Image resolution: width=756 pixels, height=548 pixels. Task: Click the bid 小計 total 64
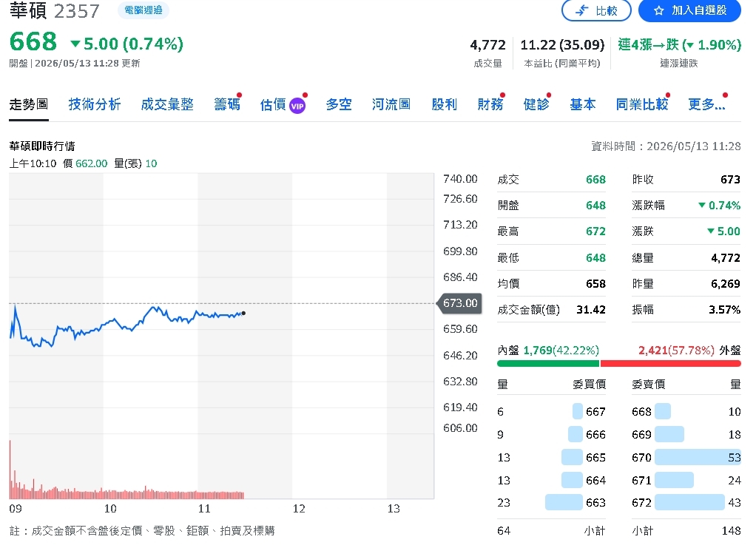tap(504, 531)
